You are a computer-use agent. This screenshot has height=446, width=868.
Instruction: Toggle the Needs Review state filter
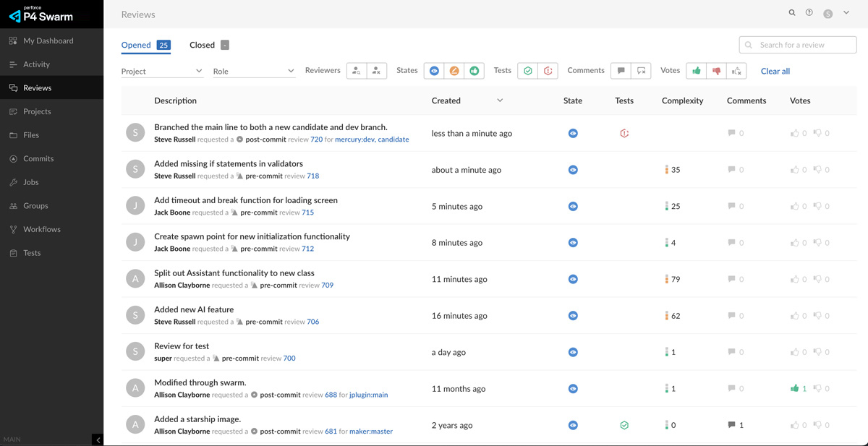pos(434,71)
